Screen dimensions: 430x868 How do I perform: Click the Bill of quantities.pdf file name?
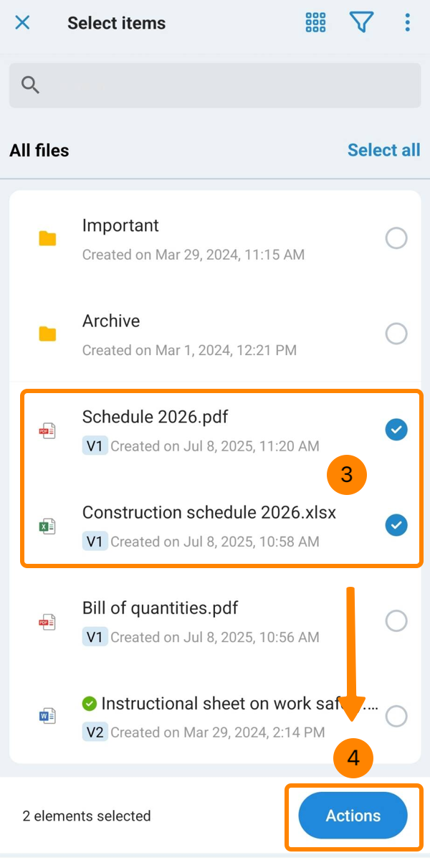(160, 608)
